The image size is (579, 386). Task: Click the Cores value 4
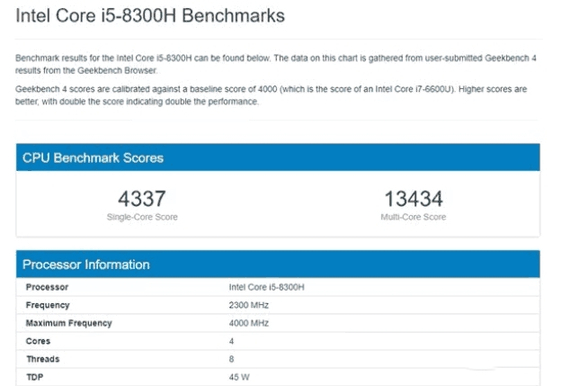click(231, 341)
